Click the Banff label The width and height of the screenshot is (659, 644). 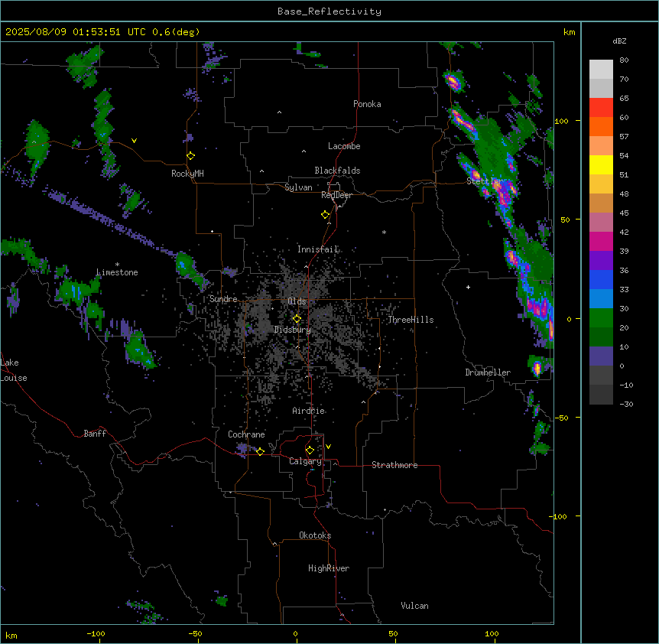tap(95, 434)
